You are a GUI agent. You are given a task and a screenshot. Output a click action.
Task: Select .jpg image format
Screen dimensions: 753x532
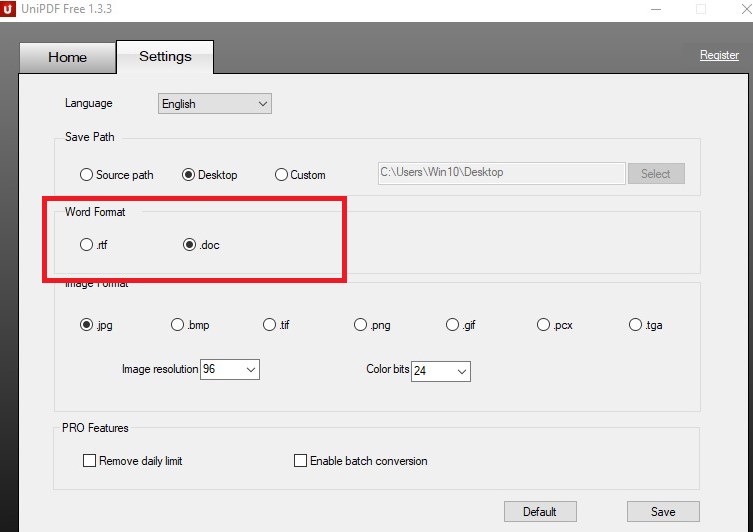pos(96,325)
